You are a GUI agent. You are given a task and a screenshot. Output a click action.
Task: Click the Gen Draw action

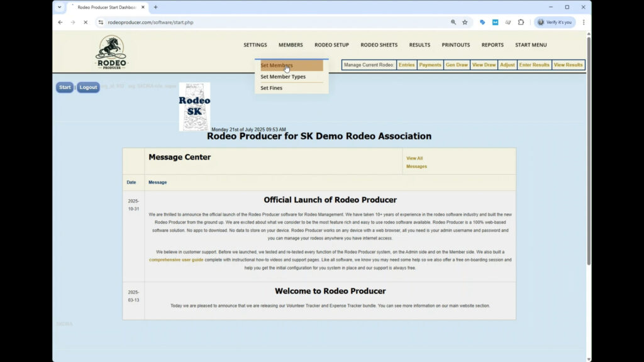pyautogui.click(x=456, y=64)
